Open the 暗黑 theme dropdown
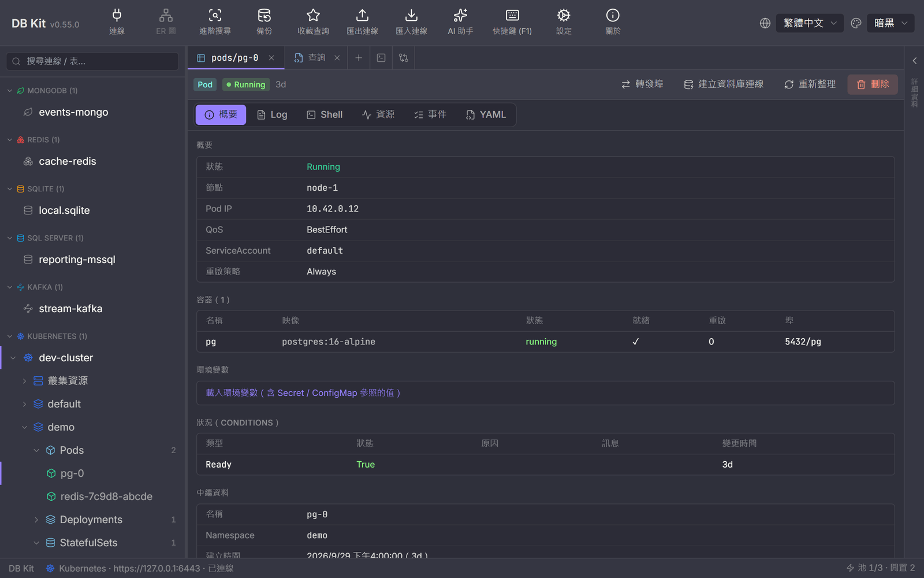Screen dimensions: 924x578 pyautogui.click(x=891, y=23)
